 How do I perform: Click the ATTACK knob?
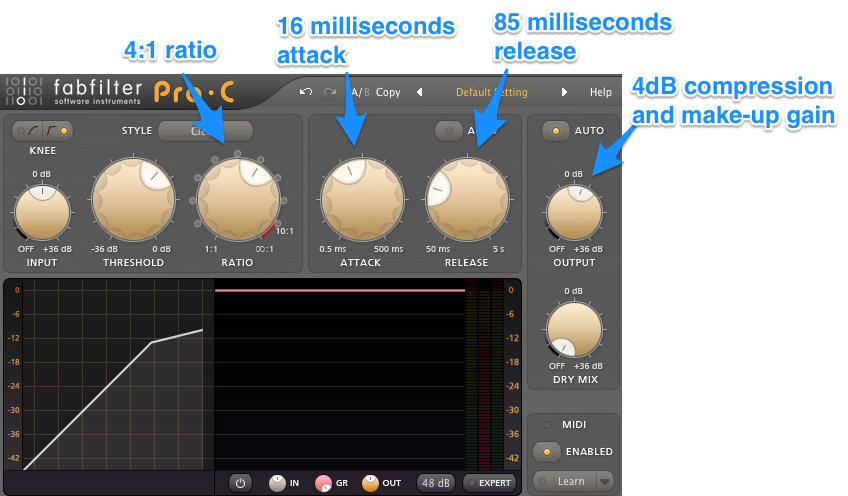[362, 199]
